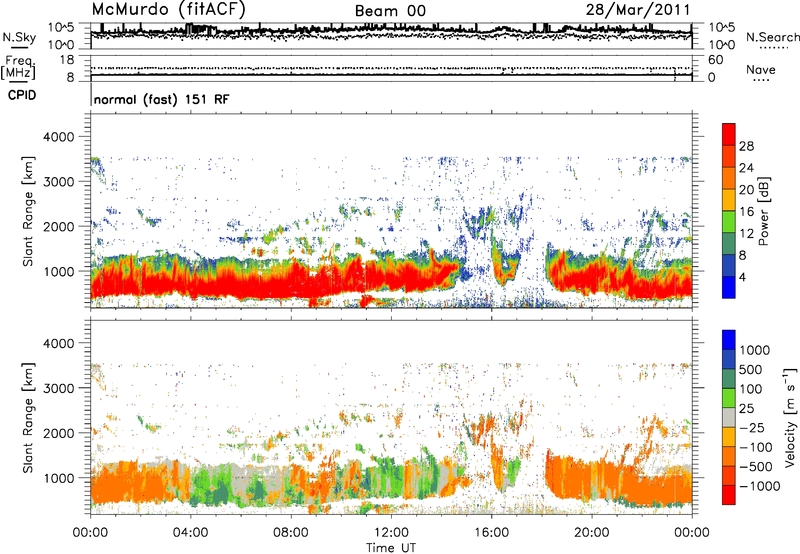Click the "18" frequency axis tick label
This screenshot has width=800, height=554.
click(67, 60)
